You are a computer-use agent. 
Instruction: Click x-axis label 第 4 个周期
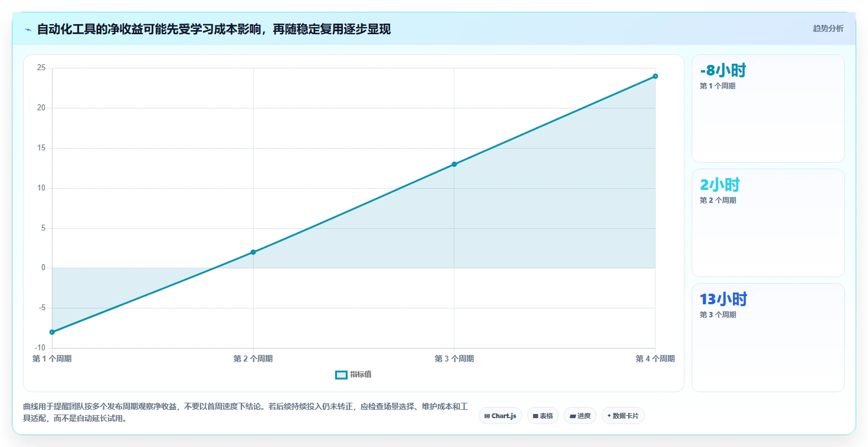pyautogui.click(x=655, y=359)
